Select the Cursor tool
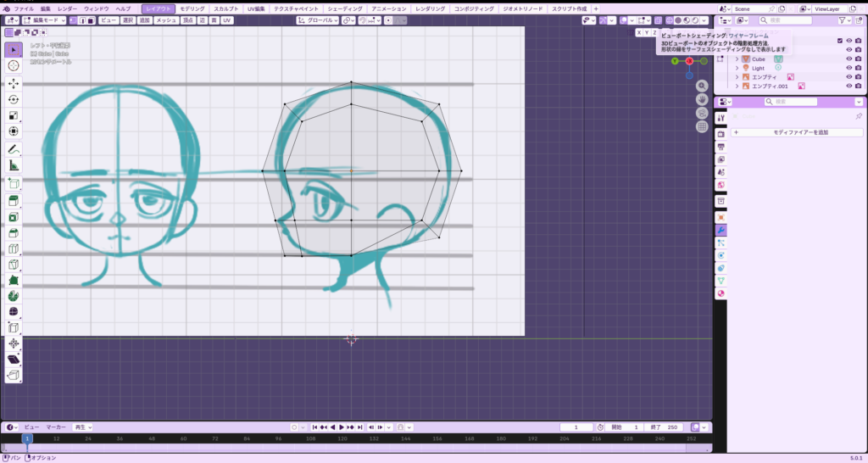The image size is (868, 463). coord(14,65)
